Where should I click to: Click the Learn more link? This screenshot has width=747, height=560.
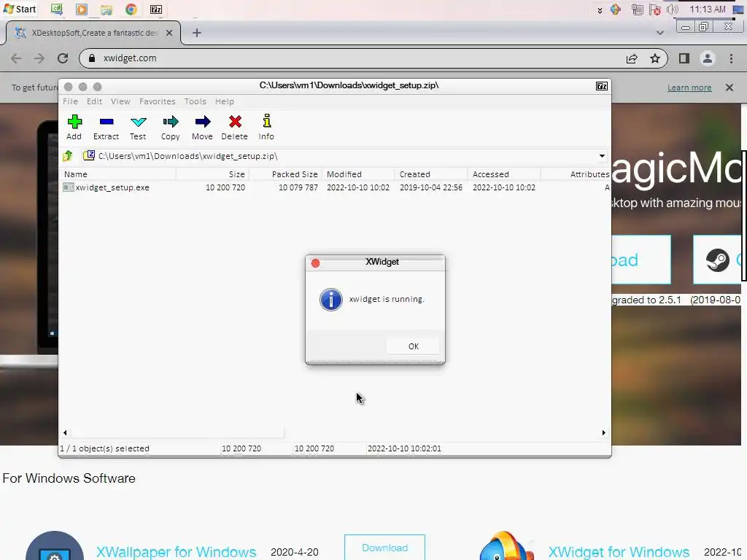689,87
